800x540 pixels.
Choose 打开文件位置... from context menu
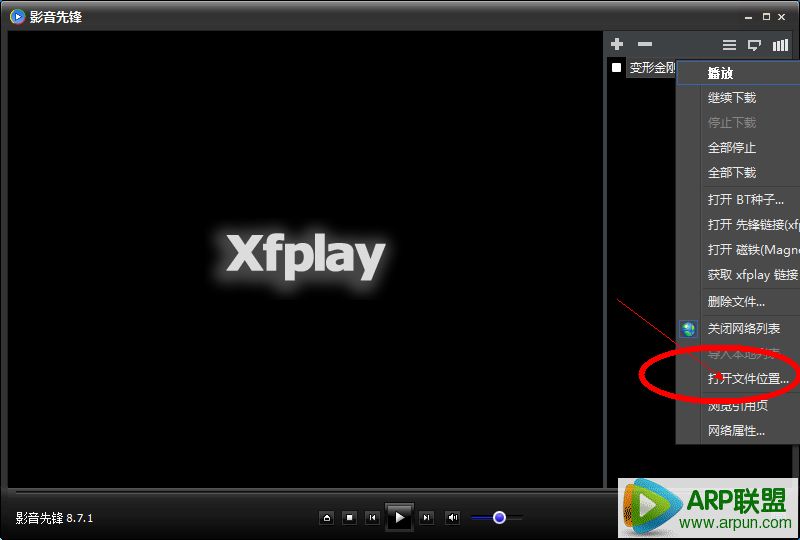click(748, 379)
